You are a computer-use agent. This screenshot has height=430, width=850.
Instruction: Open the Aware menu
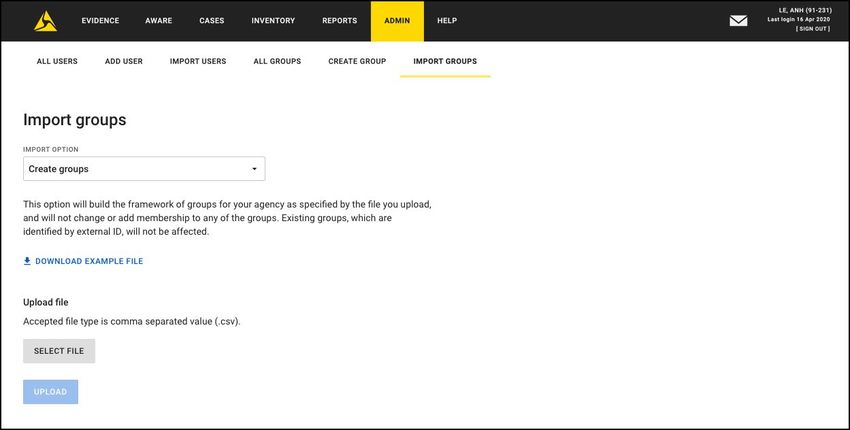coord(159,21)
